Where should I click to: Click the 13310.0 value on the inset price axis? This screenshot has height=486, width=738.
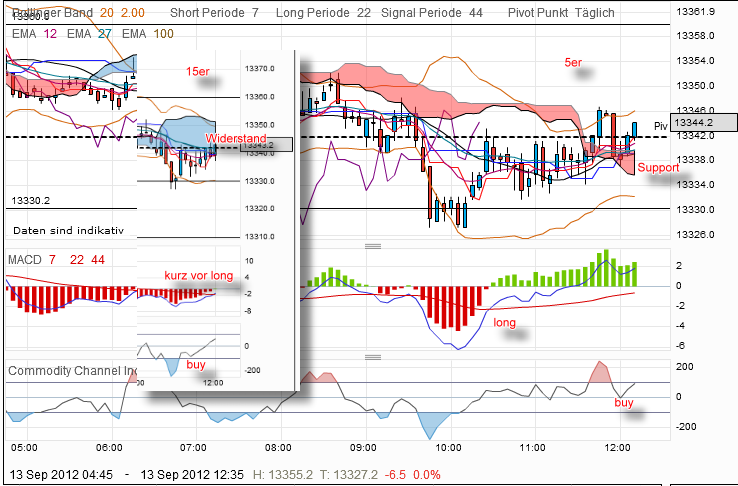point(259,237)
